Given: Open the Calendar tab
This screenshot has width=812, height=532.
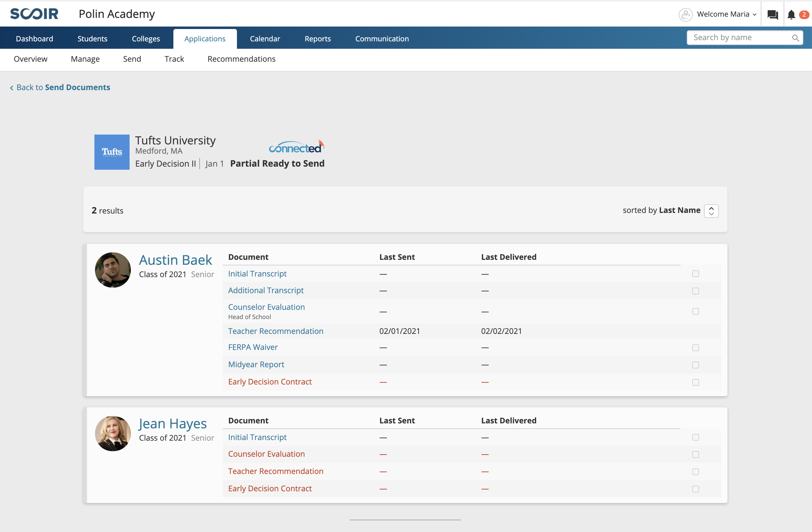Looking at the screenshot, I should pos(265,39).
